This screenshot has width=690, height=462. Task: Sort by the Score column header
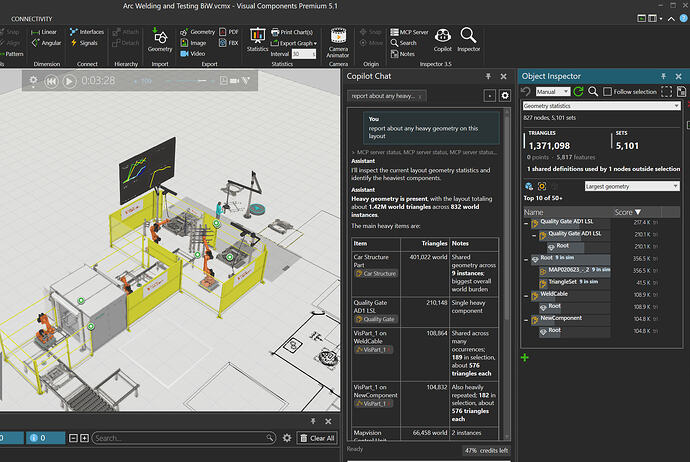point(627,212)
